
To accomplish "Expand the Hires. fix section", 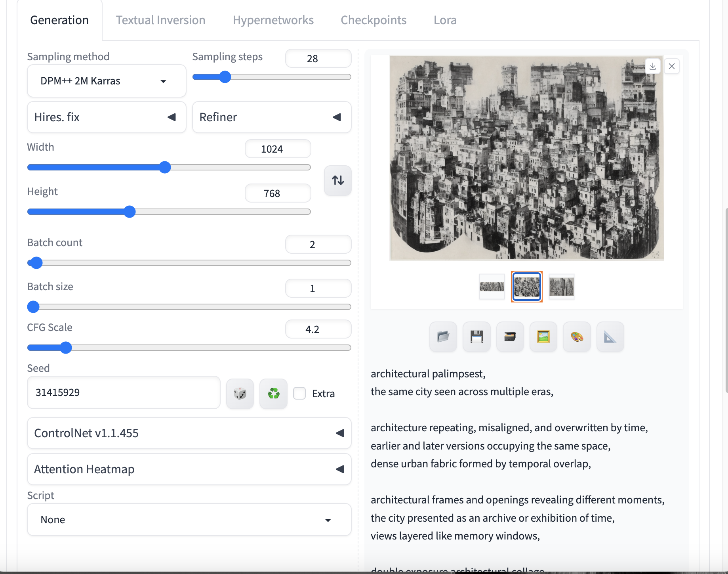I will click(106, 117).
